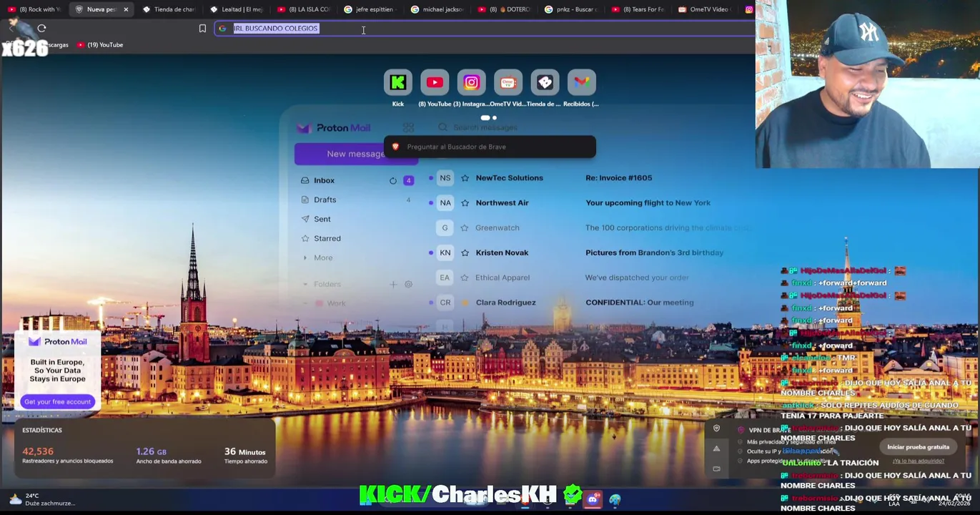This screenshot has width=980, height=515.
Task: Click the ESTADÍSTICAS heading
Action: click(x=42, y=430)
